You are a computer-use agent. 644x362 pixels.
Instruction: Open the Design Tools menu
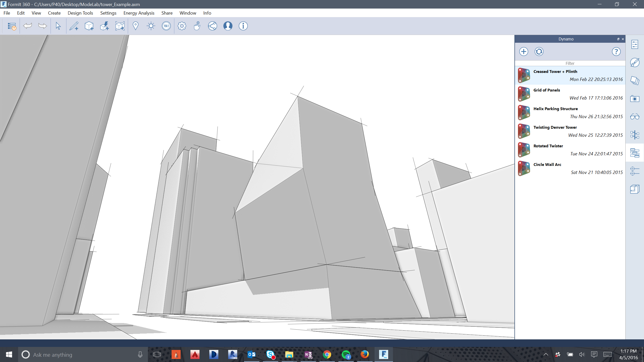click(80, 13)
